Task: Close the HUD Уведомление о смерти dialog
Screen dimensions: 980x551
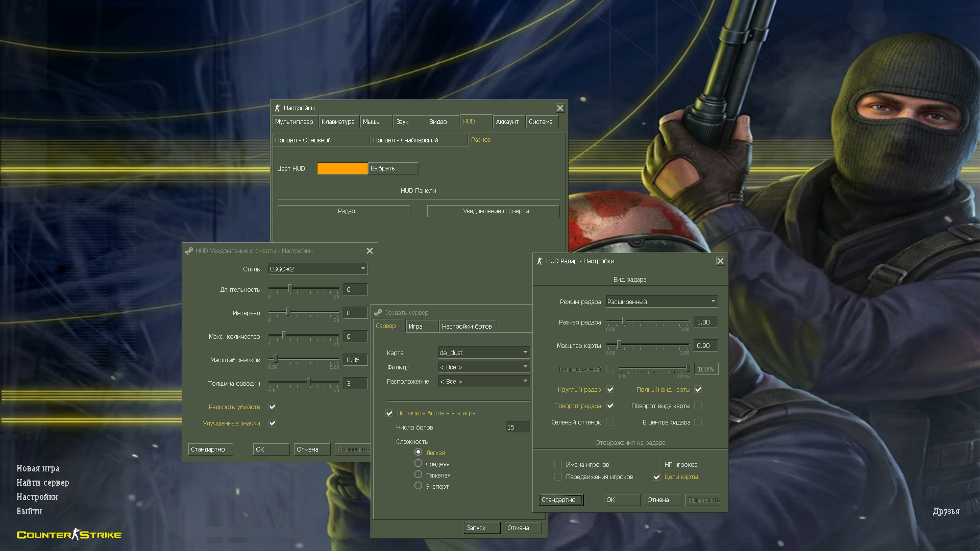Action: (x=370, y=251)
